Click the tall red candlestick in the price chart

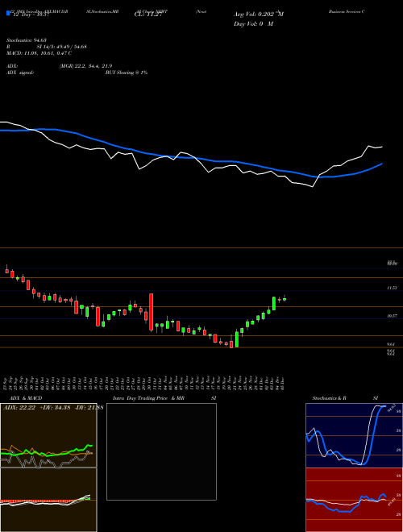152,312
